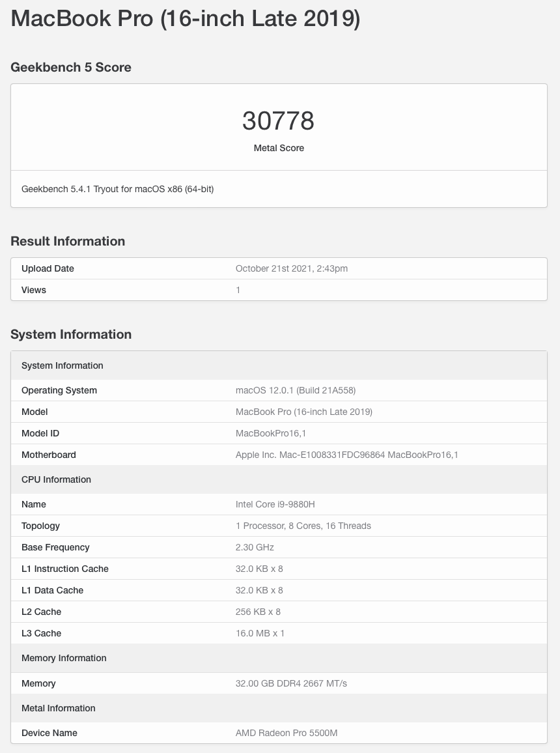Click the Memory row label

click(x=38, y=683)
